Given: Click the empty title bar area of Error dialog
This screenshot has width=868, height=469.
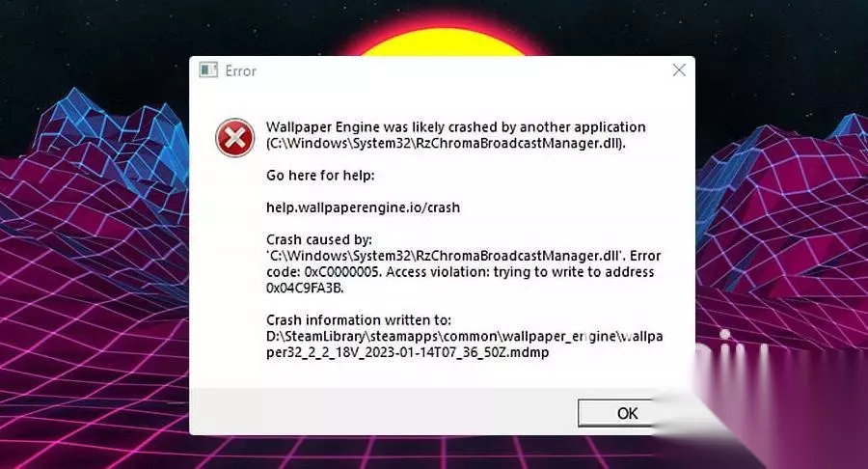Looking at the screenshot, I should click(x=459, y=70).
